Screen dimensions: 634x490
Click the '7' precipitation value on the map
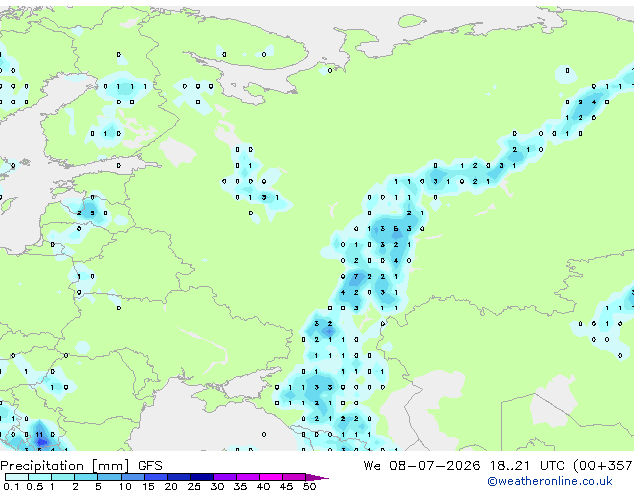click(356, 277)
